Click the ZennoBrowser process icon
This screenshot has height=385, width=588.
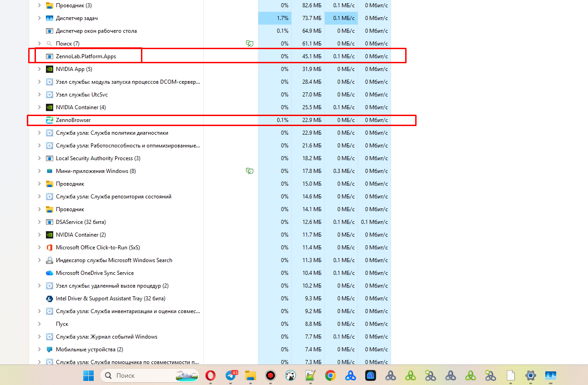pyautogui.click(x=50, y=120)
